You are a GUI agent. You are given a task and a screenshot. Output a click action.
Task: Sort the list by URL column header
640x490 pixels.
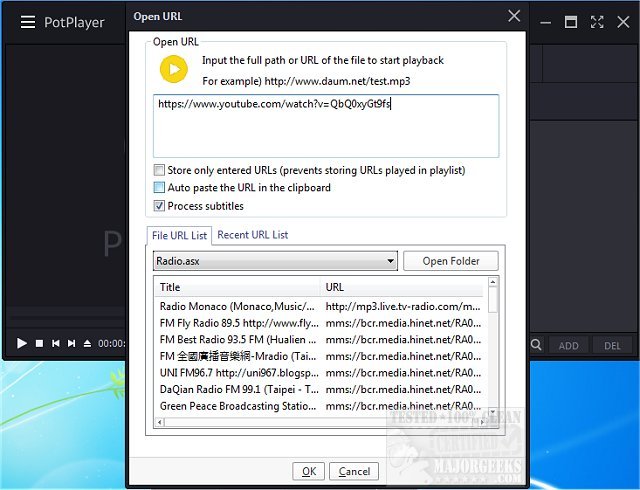pyautogui.click(x=402, y=287)
